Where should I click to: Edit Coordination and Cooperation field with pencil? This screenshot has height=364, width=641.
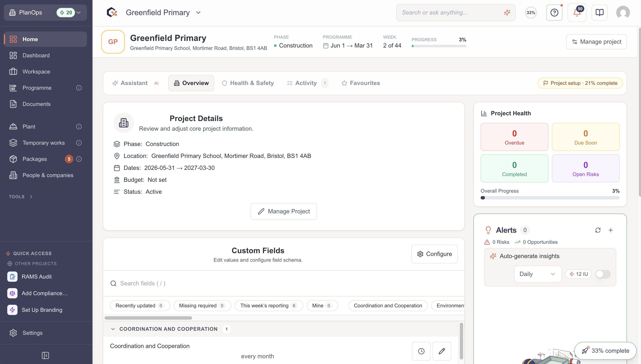(442, 351)
